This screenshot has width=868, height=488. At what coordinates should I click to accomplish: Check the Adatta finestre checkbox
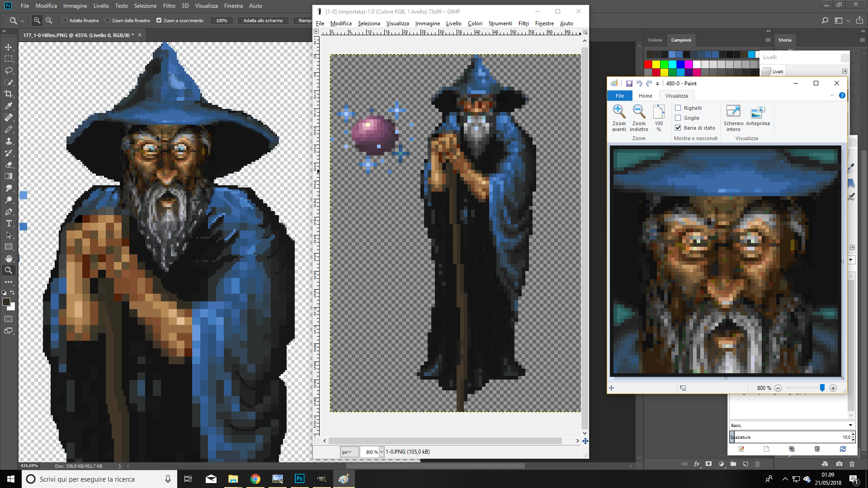tap(65, 20)
